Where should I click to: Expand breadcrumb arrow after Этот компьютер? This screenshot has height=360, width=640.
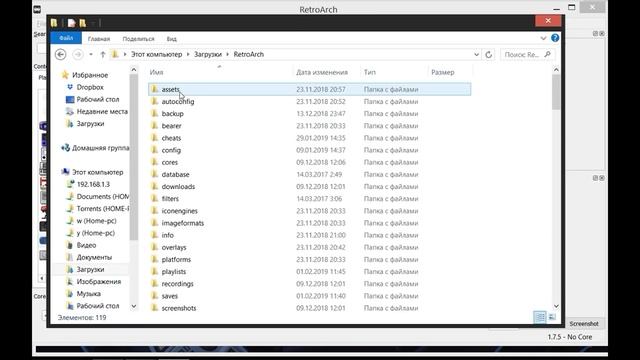(x=188, y=54)
